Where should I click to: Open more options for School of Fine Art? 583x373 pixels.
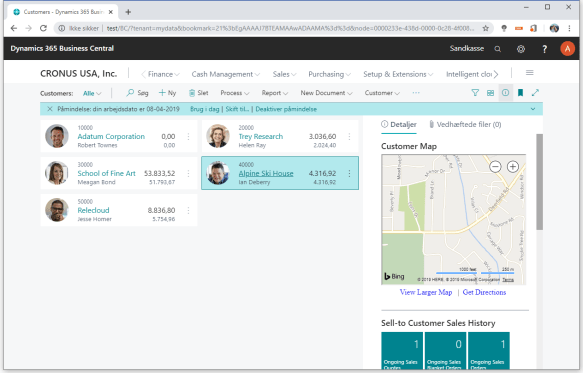click(x=189, y=174)
